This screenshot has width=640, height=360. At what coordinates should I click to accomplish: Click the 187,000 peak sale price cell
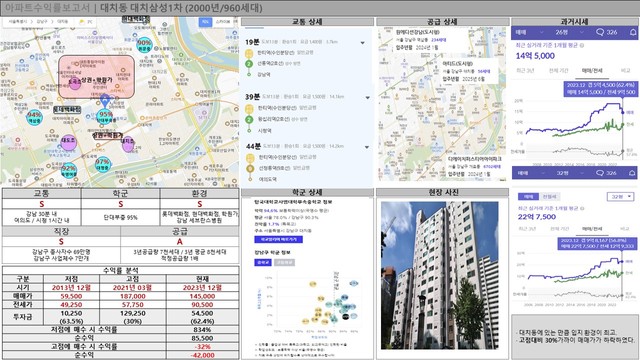pos(133,296)
